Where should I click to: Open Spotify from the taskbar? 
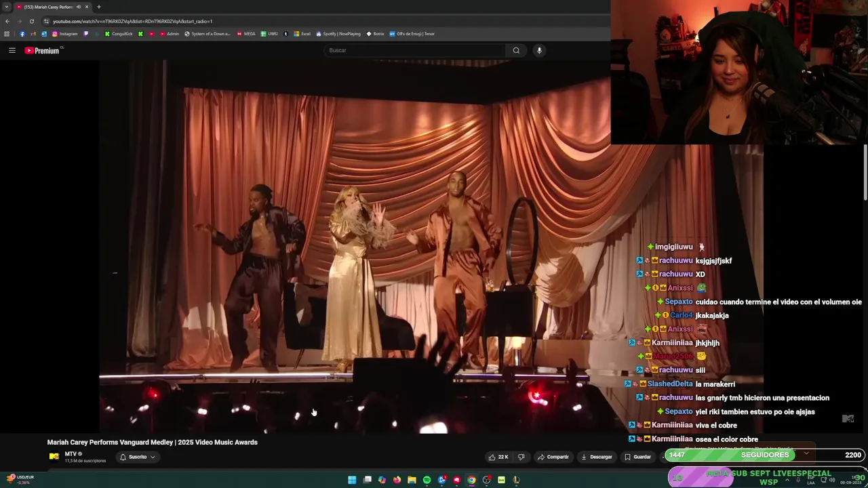click(x=427, y=480)
